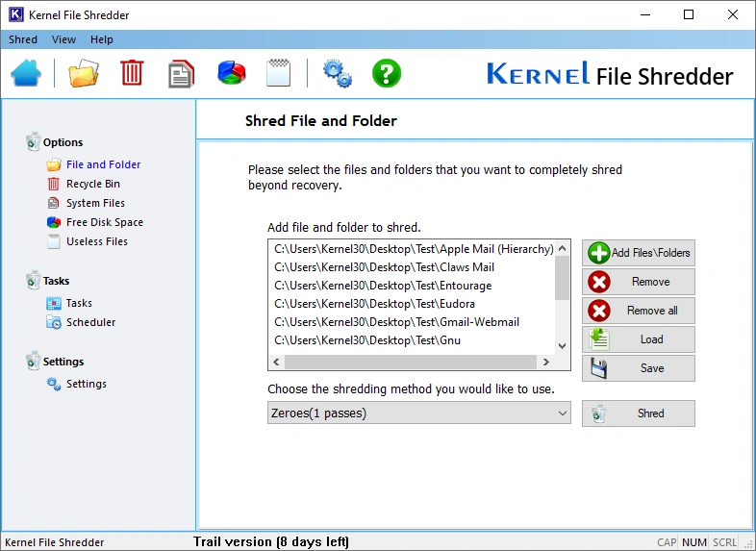This screenshot has height=551, width=756.
Task: Open the Shred menu
Action: 23,39
